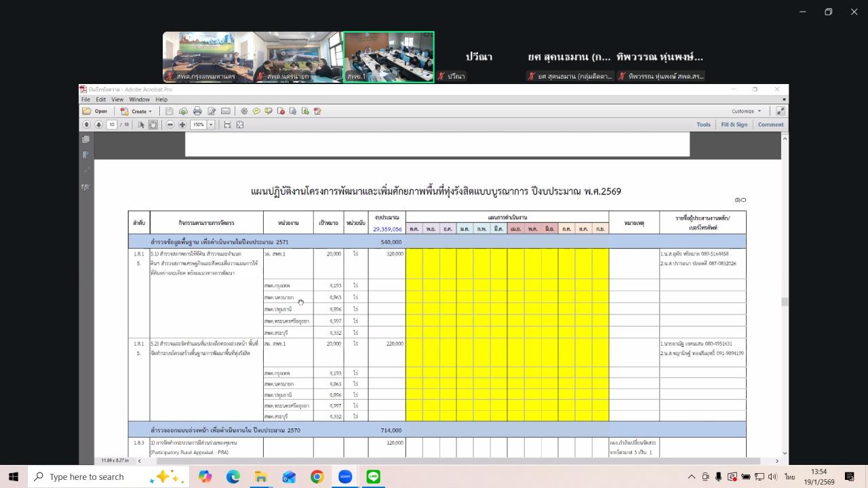Select the Selection arrow tool
The image size is (868, 488).
click(141, 124)
